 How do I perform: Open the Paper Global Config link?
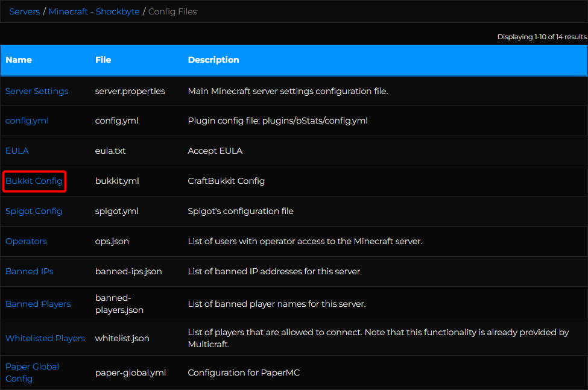32,373
